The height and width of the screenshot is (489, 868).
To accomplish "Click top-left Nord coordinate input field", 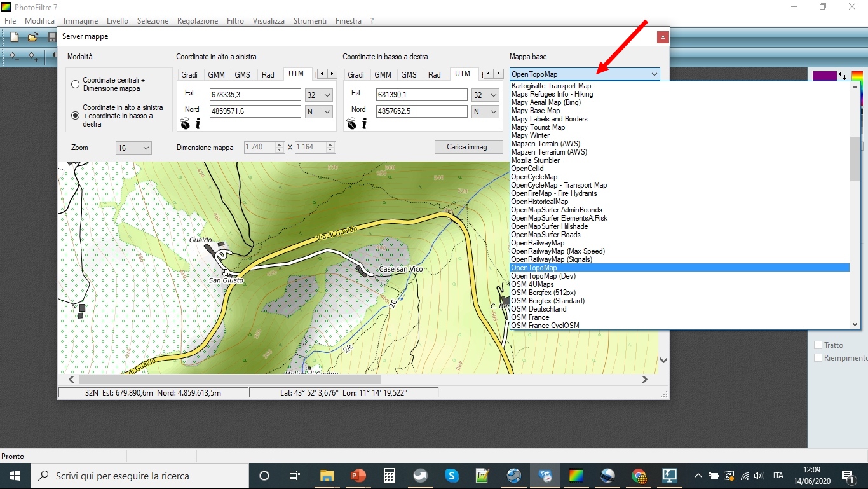I will [x=255, y=111].
